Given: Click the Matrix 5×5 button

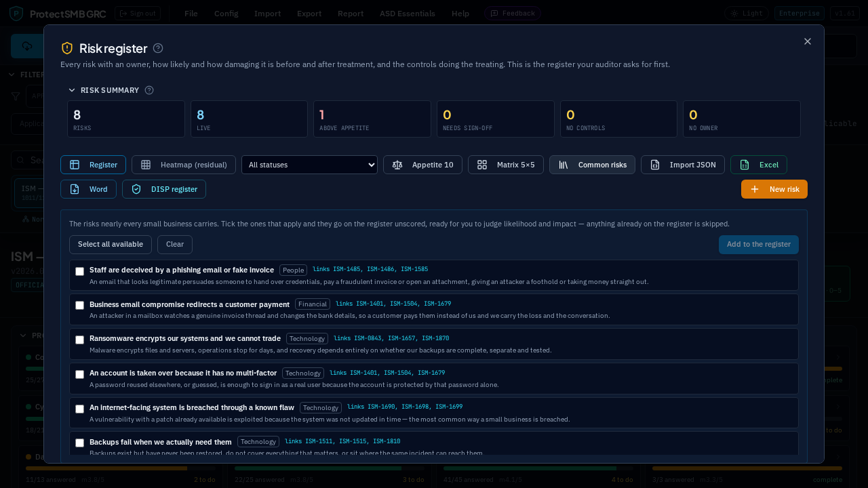Looking at the screenshot, I should point(506,165).
